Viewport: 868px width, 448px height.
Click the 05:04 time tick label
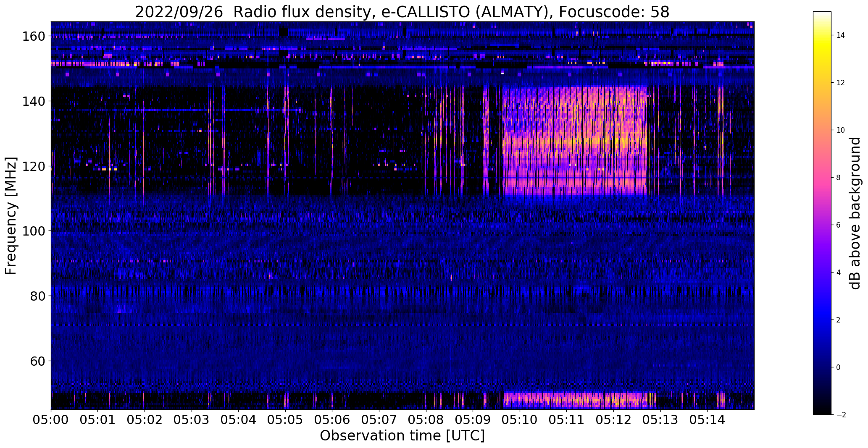239,420
